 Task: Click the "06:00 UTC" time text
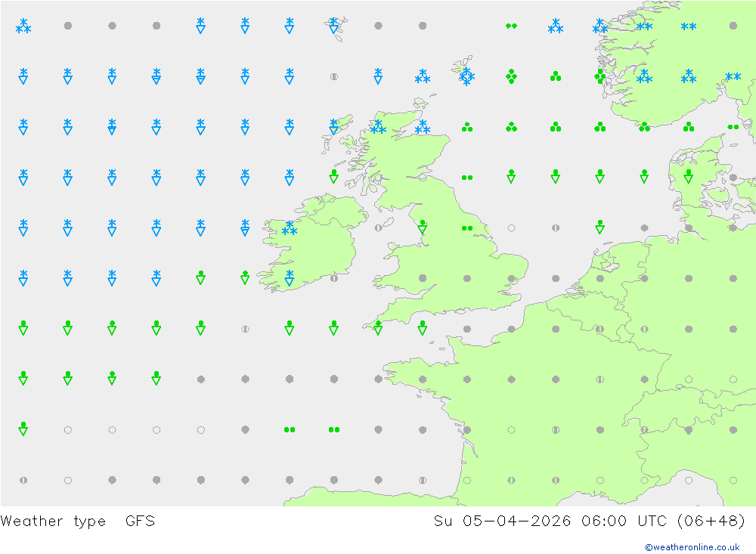click(x=624, y=521)
